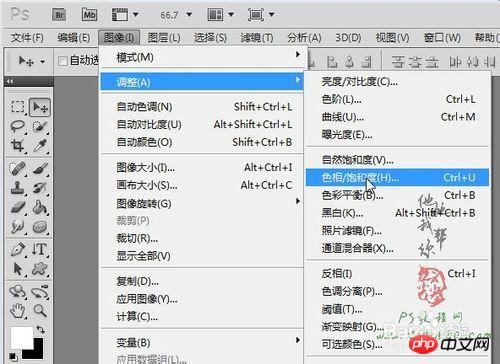Reset default foreground and background colors
This screenshot has width=500, height=364.
click(x=13, y=357)
